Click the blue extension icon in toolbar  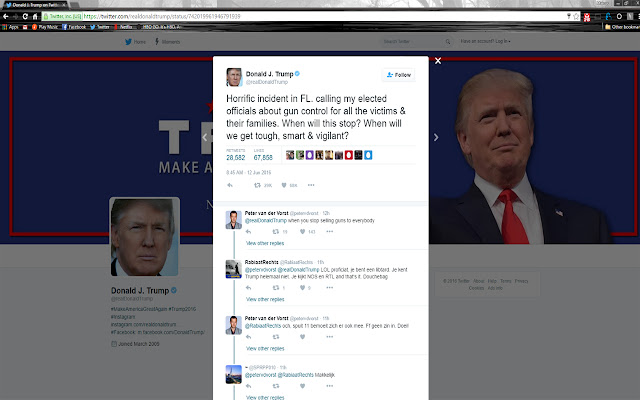608,16
